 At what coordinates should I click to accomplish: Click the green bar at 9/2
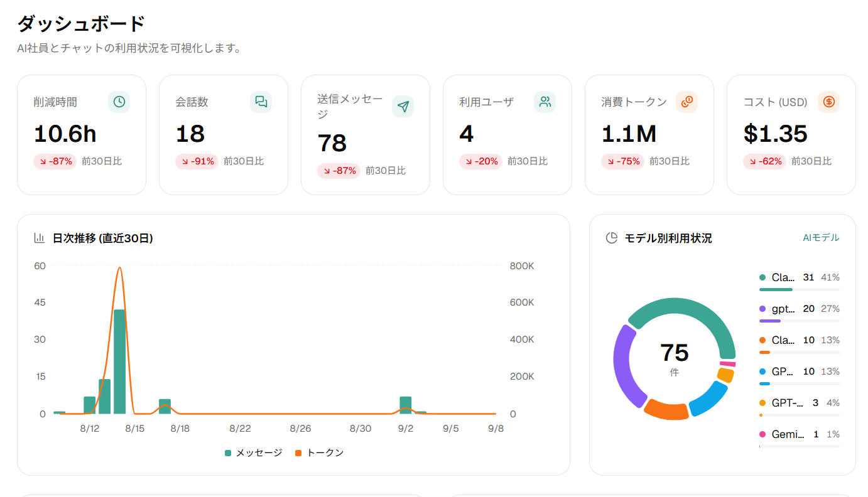coord(406,405)
